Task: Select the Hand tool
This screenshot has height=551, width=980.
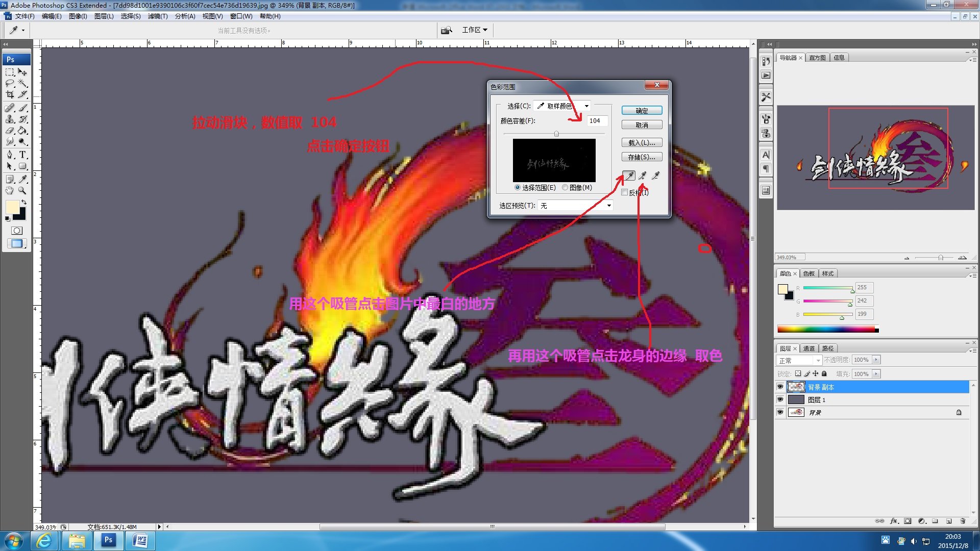Action: coord(10,190)
